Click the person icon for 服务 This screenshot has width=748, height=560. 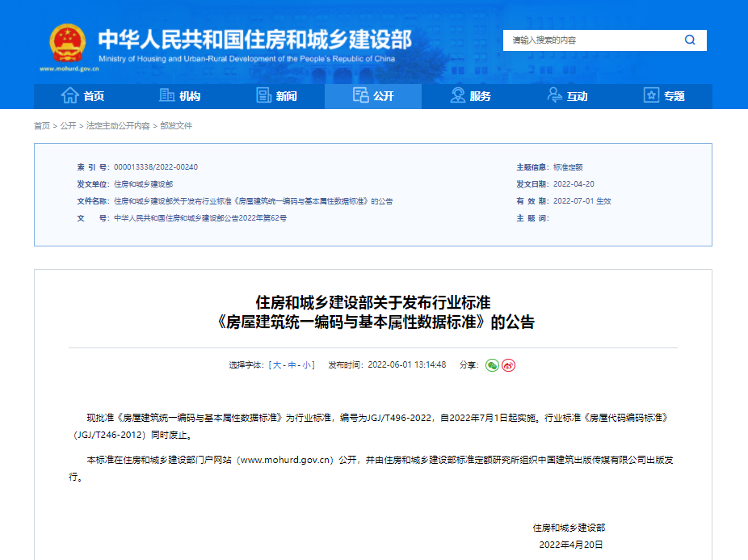click(458, 96)
